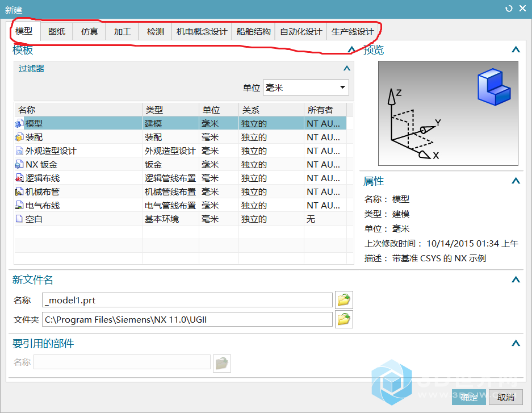532x413 pixels.
Task: Sort by the 所有者 column header
Action: pyautogui.click(x=325, y=110)
